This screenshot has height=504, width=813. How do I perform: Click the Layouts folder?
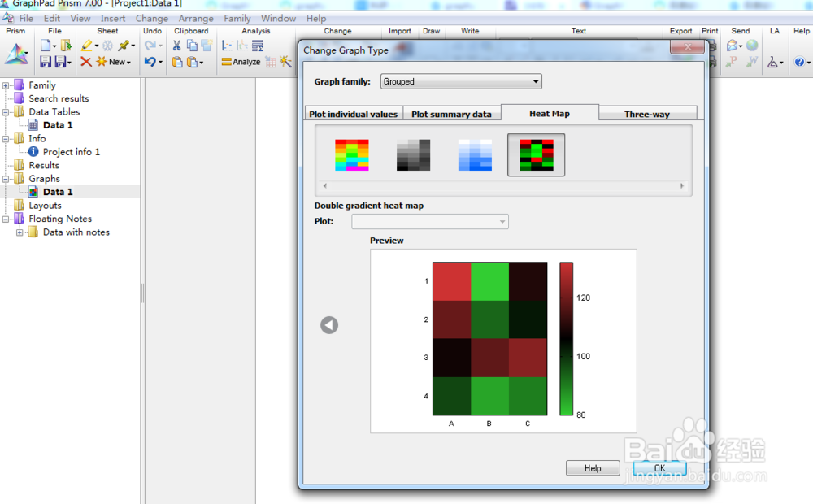45,206
